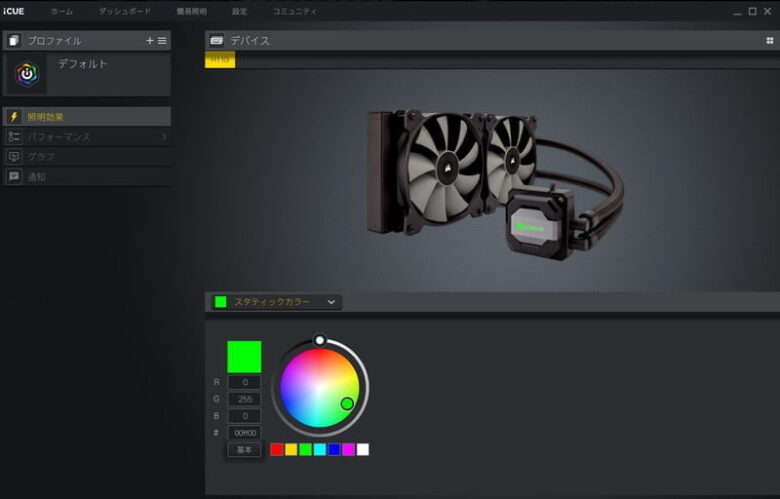Screen dimensions: 780x499
Task: Click the performance sliders icon
Action: pyautogui.click(x=14, y=137)
